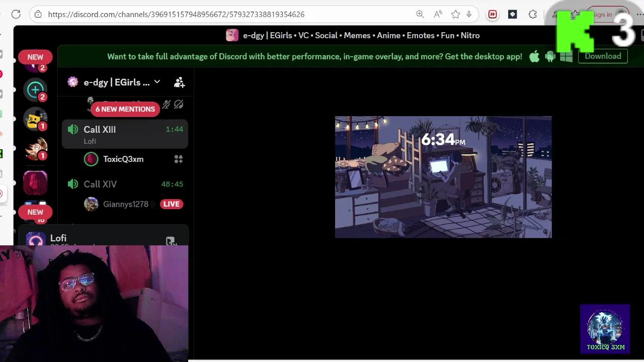Screen dimensions: 644x362
Task: Get the desktop app for Apple
Action: (534, 56)
